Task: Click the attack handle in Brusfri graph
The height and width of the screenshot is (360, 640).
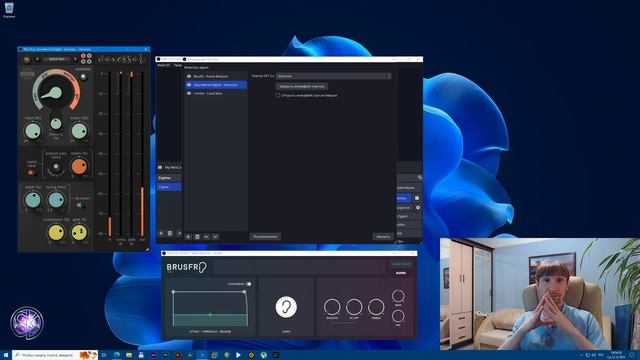Action: point(173,292)
